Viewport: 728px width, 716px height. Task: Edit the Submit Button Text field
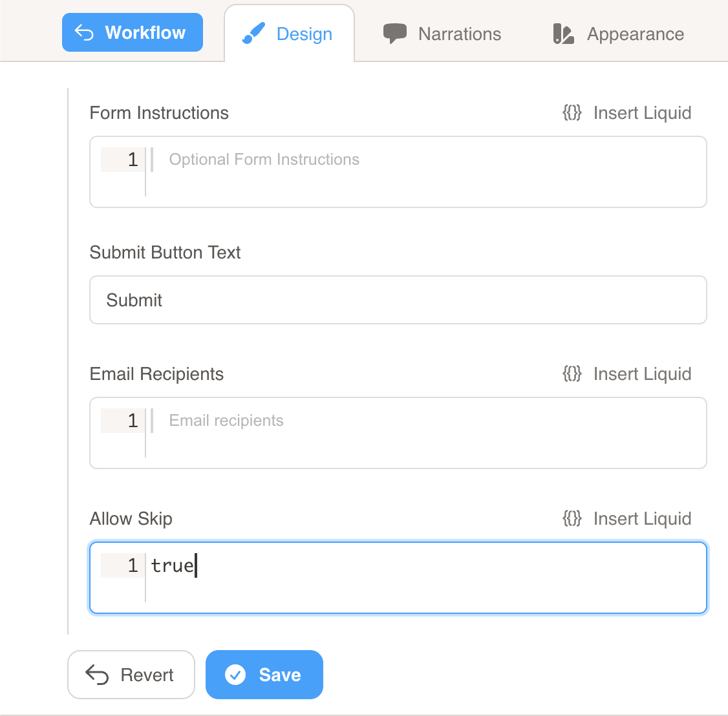pos(398,300)
